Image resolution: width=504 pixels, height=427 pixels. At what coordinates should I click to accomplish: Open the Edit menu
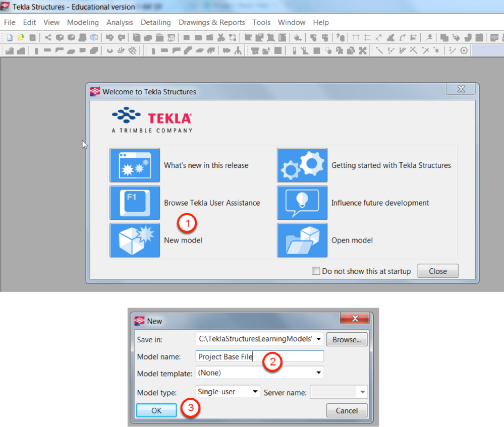point(29,23)
